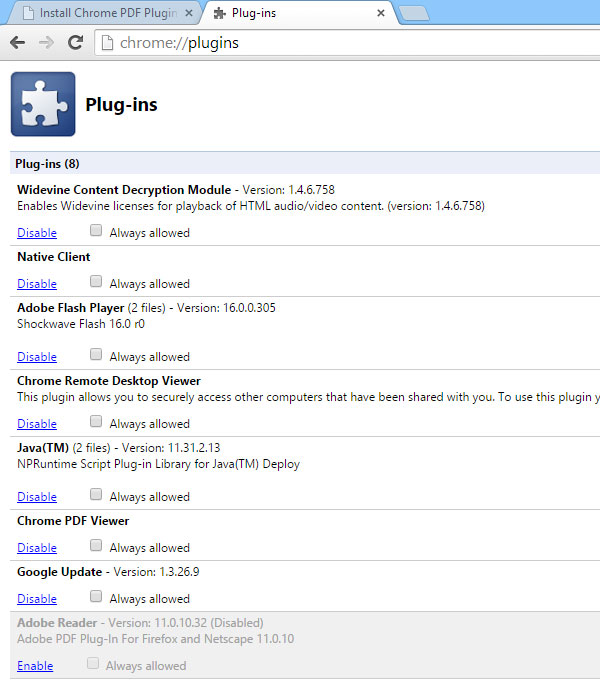Toggle Always allowed for Native Client
Screen dimensions: 600x681
96,282
